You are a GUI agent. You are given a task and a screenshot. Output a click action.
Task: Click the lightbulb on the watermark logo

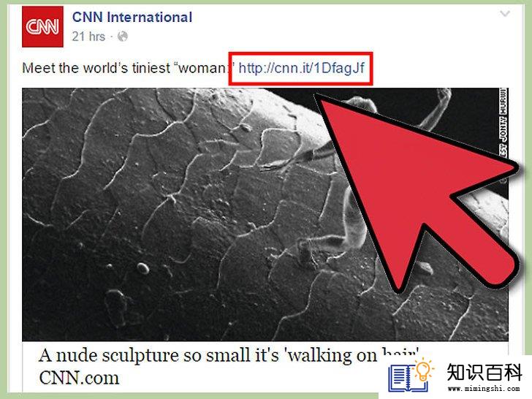[422, 370]
